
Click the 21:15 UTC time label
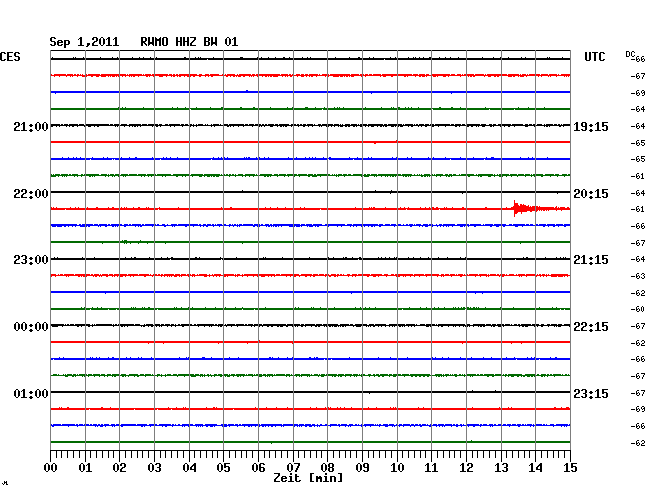pos(591,260)
